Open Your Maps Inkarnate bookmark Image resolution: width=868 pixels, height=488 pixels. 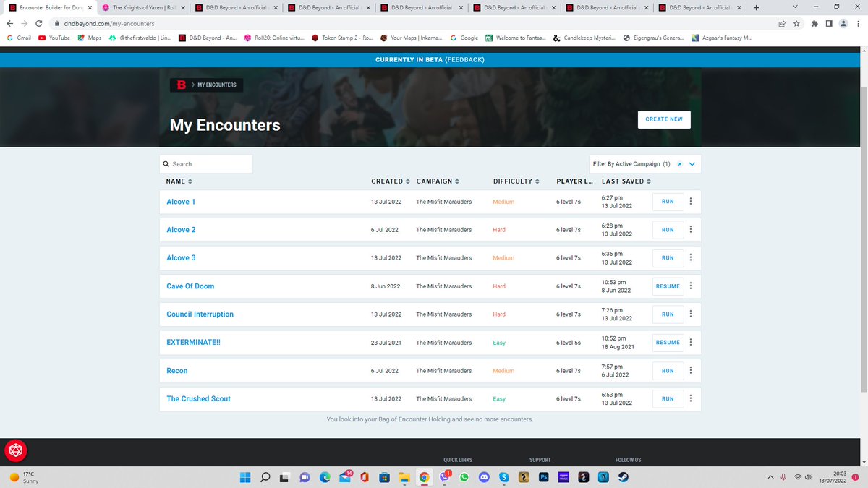coord(412,38)
